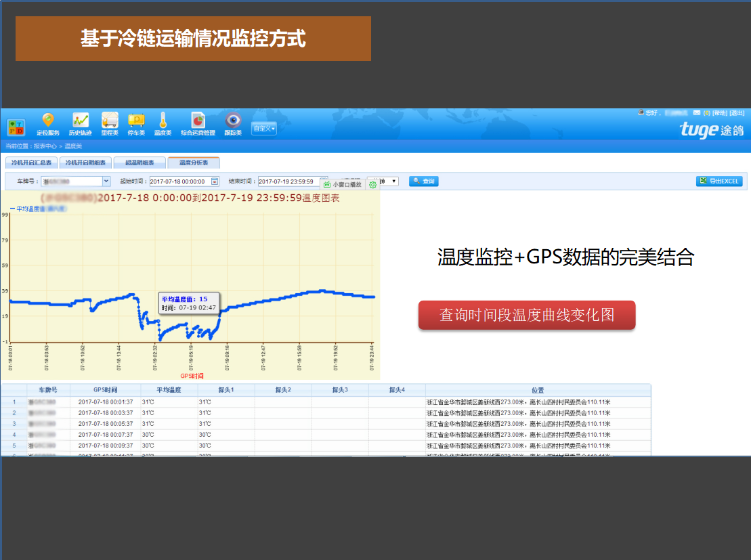Switch to the 超温明细表 tab
This screenshot has width=751, height=560.
[x=139, y=163]
